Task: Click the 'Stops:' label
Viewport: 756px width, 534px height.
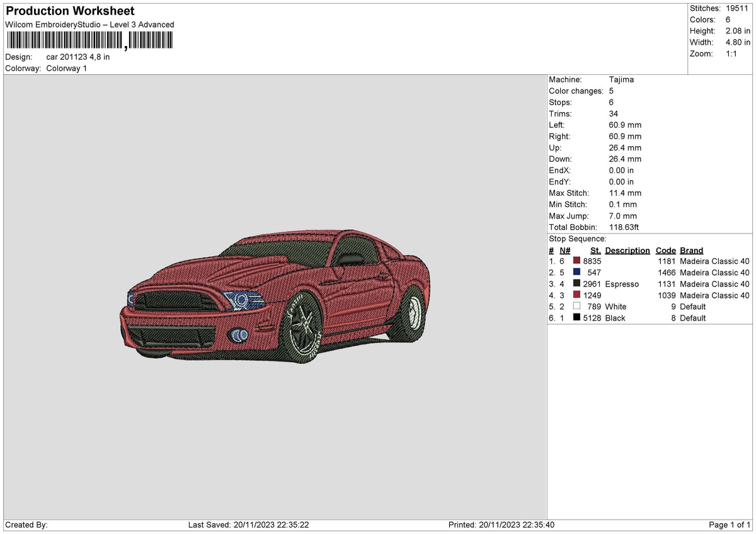Action: coord(561,102)
